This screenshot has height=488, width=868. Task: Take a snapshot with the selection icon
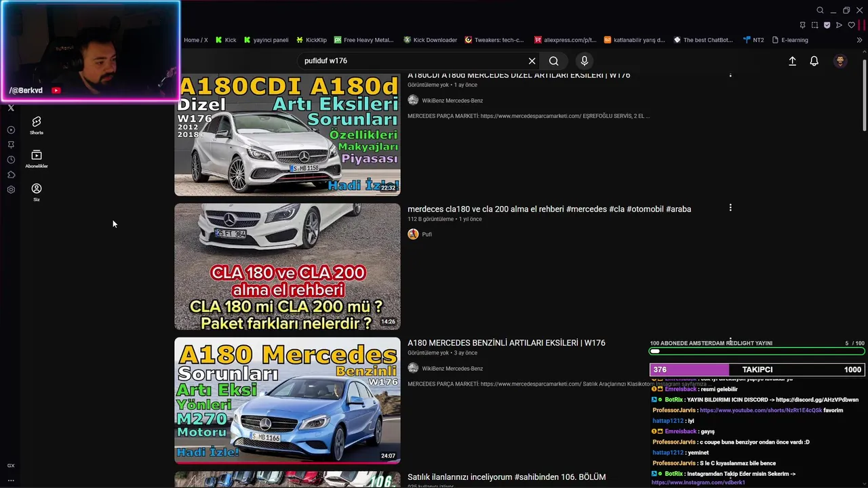point(814,25)
